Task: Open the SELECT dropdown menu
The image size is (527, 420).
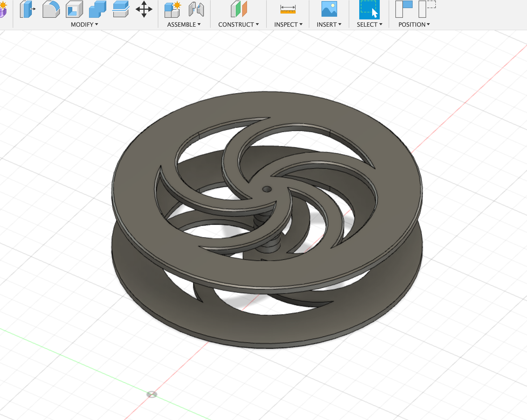Action: point(369,25)
